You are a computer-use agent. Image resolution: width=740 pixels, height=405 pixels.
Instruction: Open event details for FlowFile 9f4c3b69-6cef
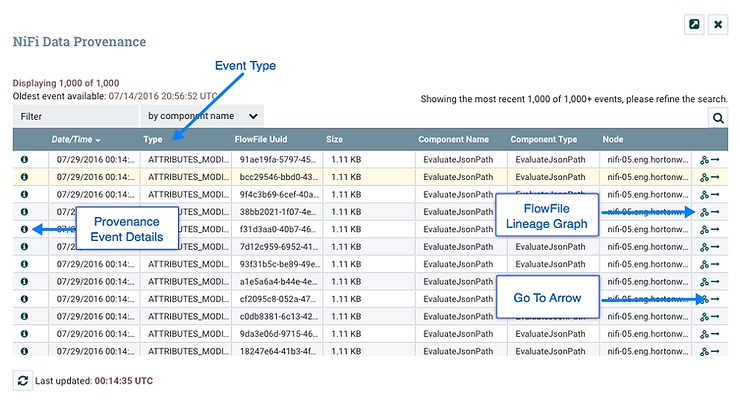24,194
